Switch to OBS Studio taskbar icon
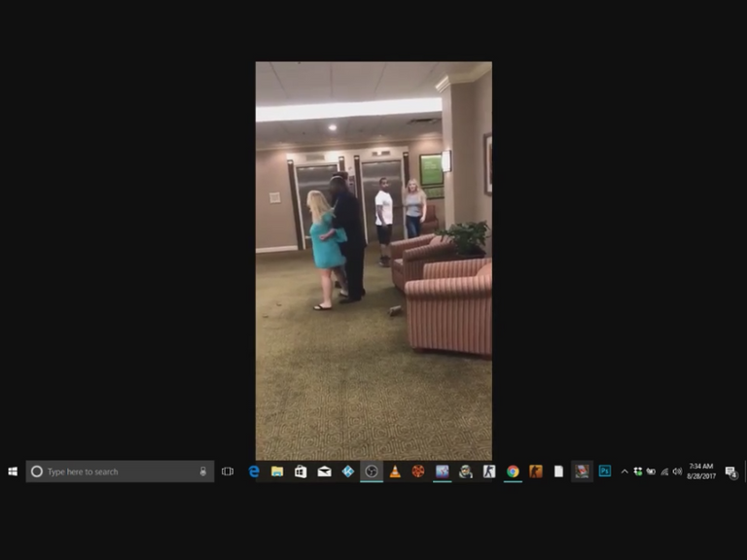This screenshot has height=560, width=747. point(372,472)
